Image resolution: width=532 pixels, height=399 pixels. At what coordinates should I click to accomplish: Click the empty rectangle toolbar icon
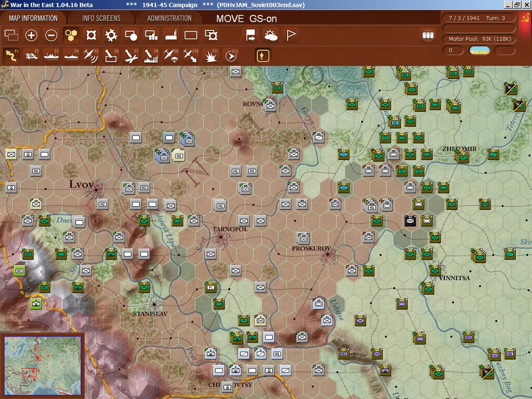(x=191, y=35)
